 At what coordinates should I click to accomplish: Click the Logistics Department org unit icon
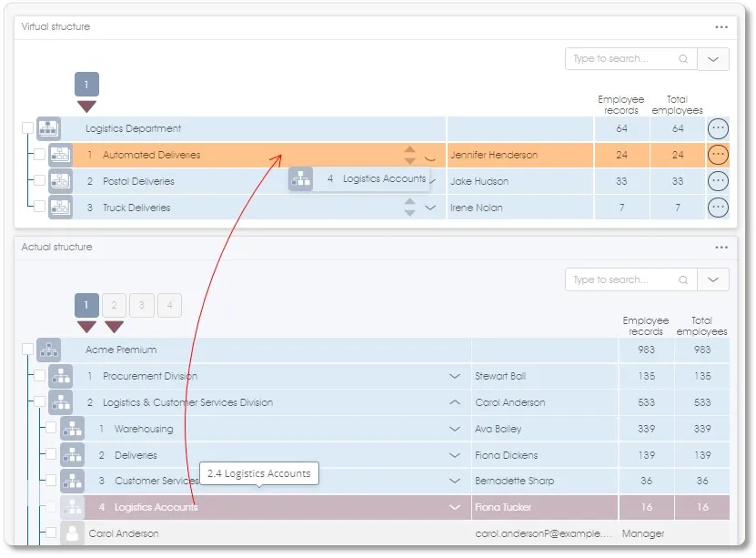pyautogui.click(x=48, y=128)
